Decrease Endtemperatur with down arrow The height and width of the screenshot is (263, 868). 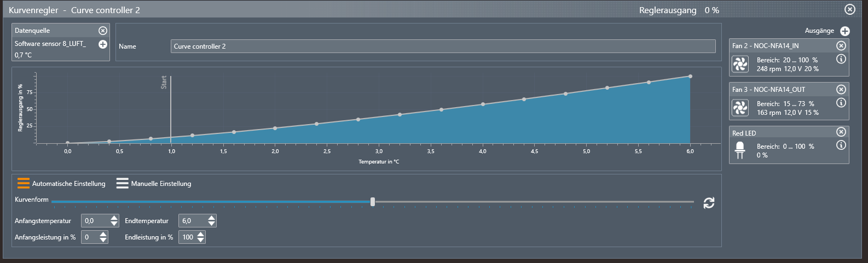212,224
